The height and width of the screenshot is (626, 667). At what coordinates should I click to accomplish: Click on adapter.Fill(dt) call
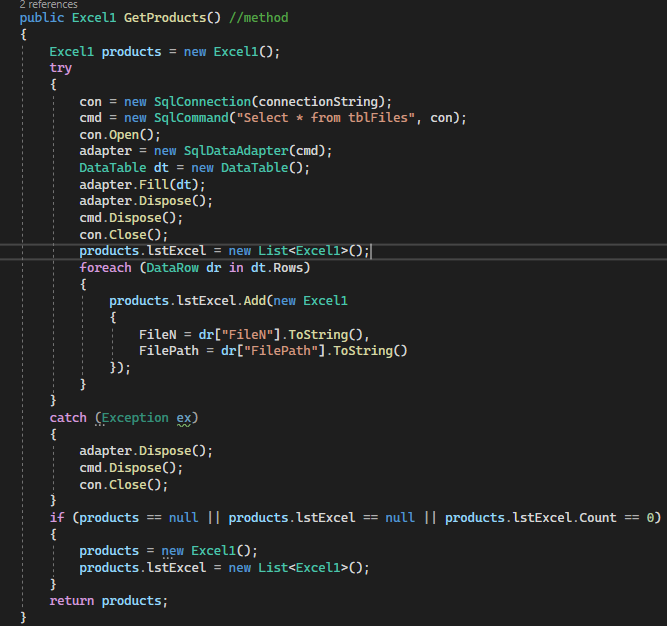point(142,185)
